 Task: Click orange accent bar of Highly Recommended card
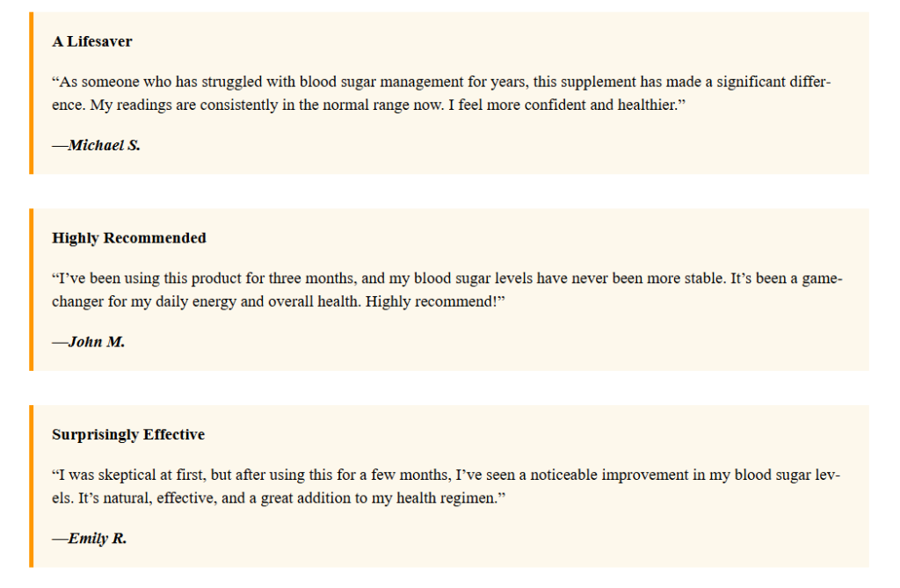coord(31,289)
